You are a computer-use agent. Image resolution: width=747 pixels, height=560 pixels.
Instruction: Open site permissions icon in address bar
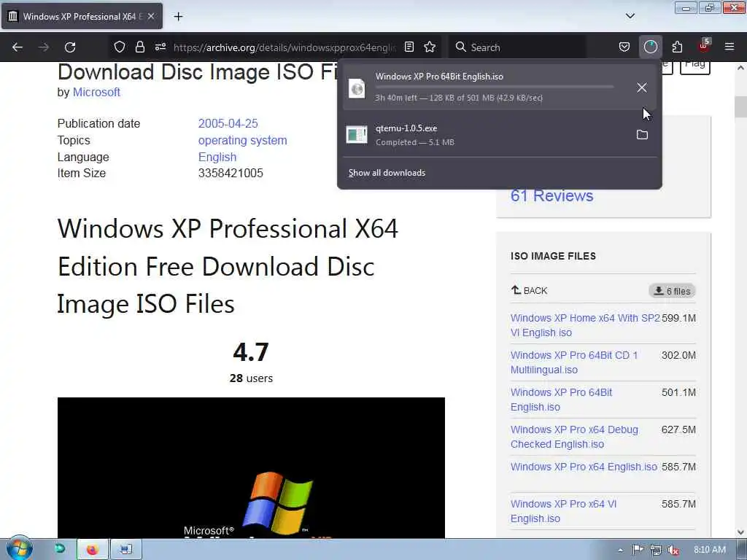(160, 47)
